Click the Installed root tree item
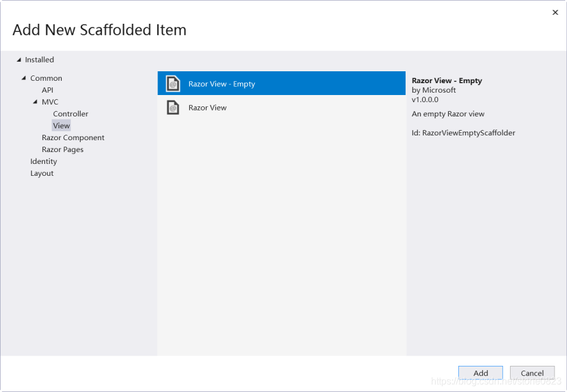567x392 pixels. click(39, 59)
